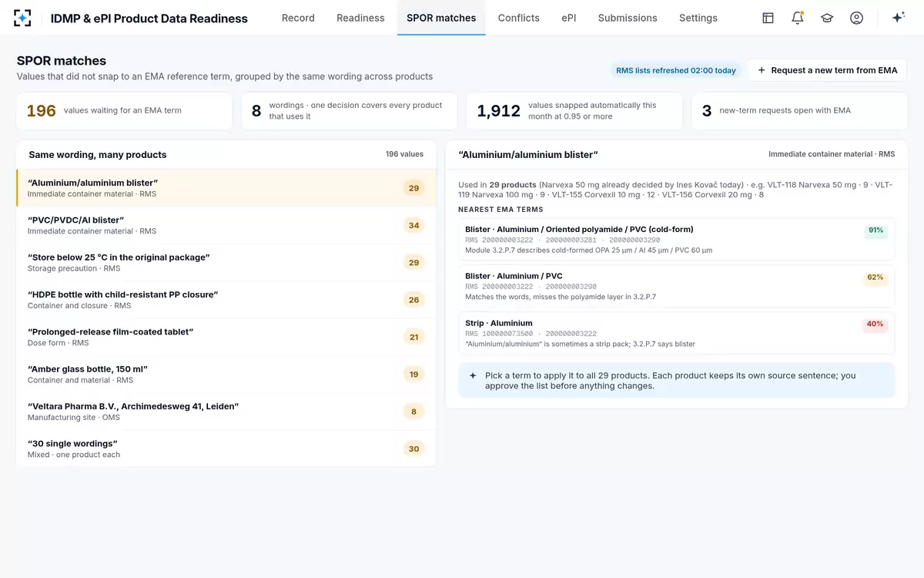Click the 8 wordings summary card
The width and height of the screenshot is (924, 578).
tap(349, 111)
